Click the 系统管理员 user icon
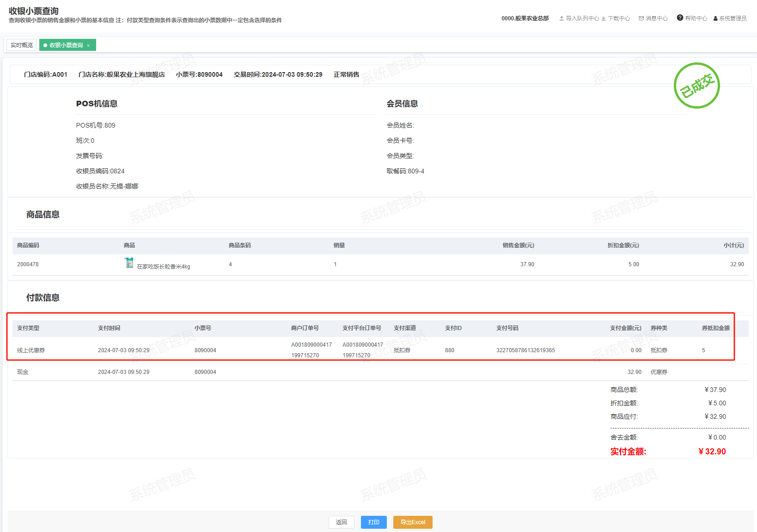This screenshot has height=532, width=757. 715,18
